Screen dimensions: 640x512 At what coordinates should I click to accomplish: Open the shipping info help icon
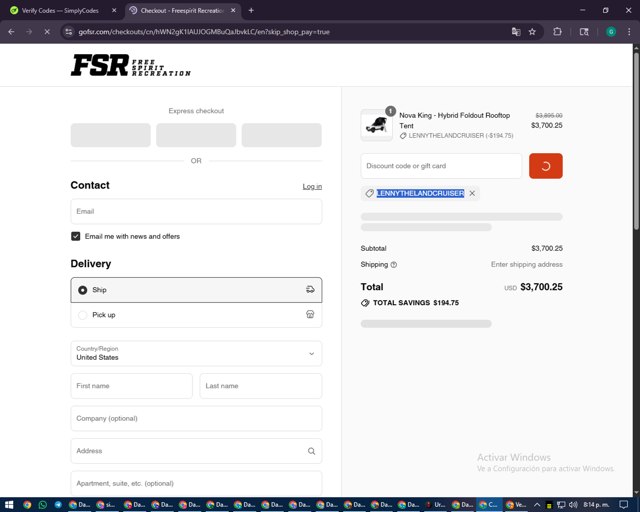[393, 265]
